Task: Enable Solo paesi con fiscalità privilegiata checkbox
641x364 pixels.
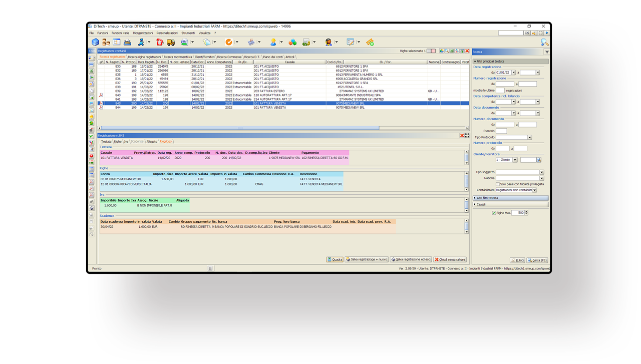Action: click(497, 184)
